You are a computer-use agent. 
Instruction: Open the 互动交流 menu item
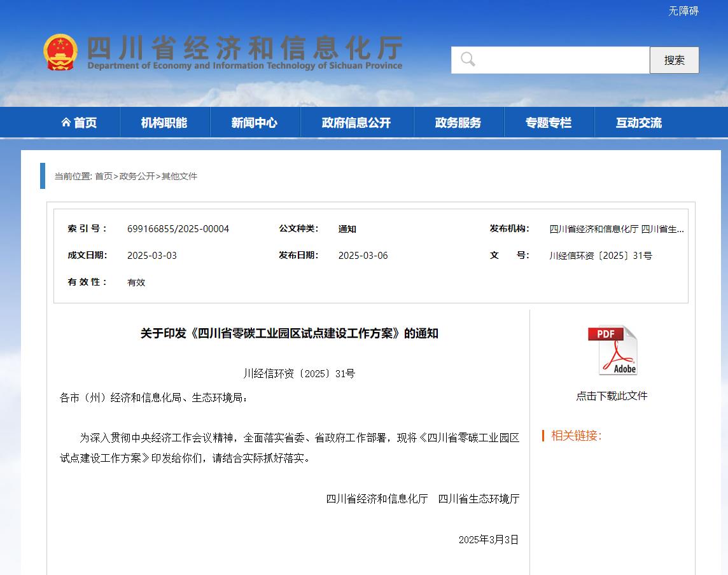tap(639, 123)
